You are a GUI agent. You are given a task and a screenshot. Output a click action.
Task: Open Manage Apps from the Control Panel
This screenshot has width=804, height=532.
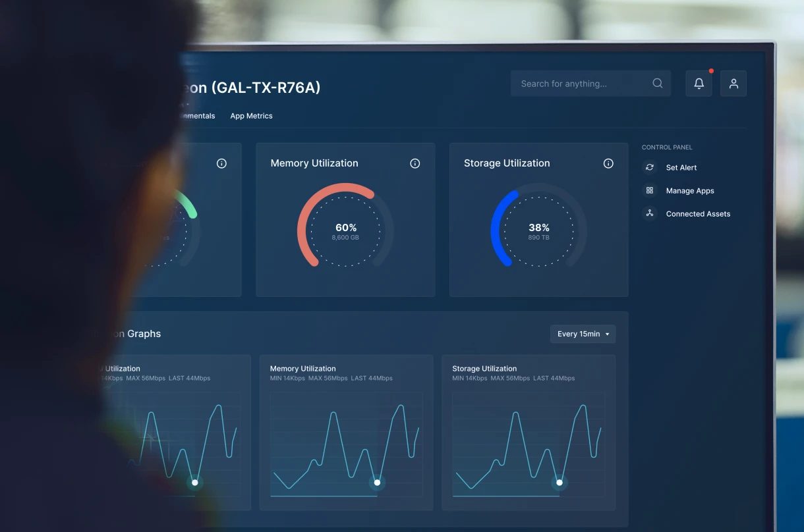pyautogui.click(x=690, y=190)
